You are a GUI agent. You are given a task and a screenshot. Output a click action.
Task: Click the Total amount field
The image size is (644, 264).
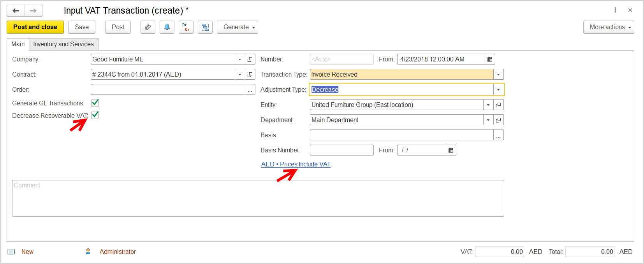[590, 252]
